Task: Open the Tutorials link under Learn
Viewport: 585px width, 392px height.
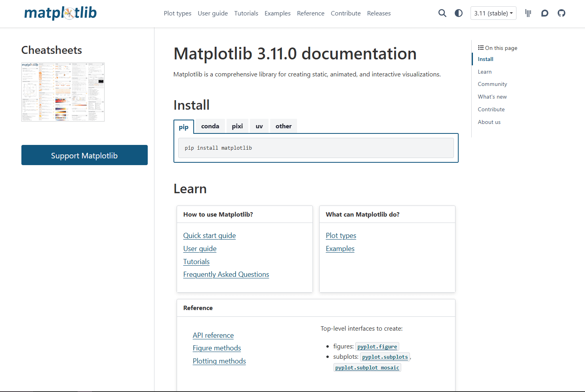Action: pos(196,262)
